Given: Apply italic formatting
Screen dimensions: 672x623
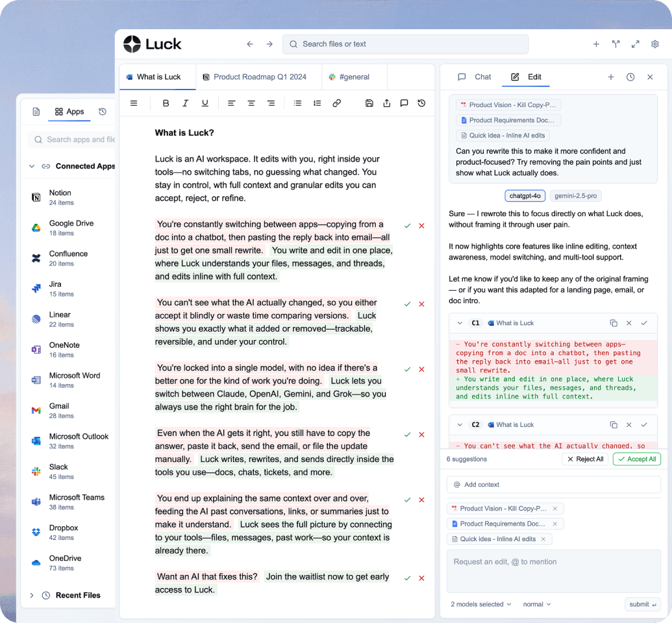Looking at the screenshot, I should [x=185, y=103].
